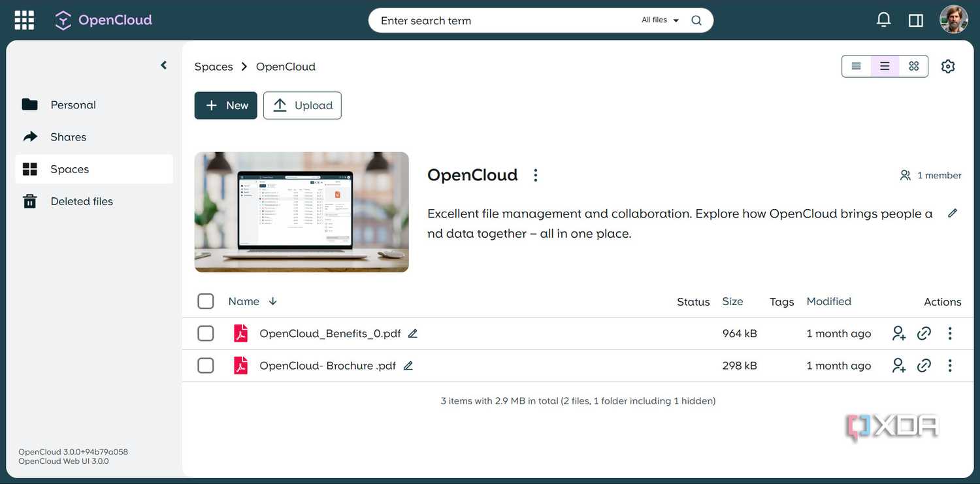Collapse the left navigation sidebar

[x=163, y=65]
